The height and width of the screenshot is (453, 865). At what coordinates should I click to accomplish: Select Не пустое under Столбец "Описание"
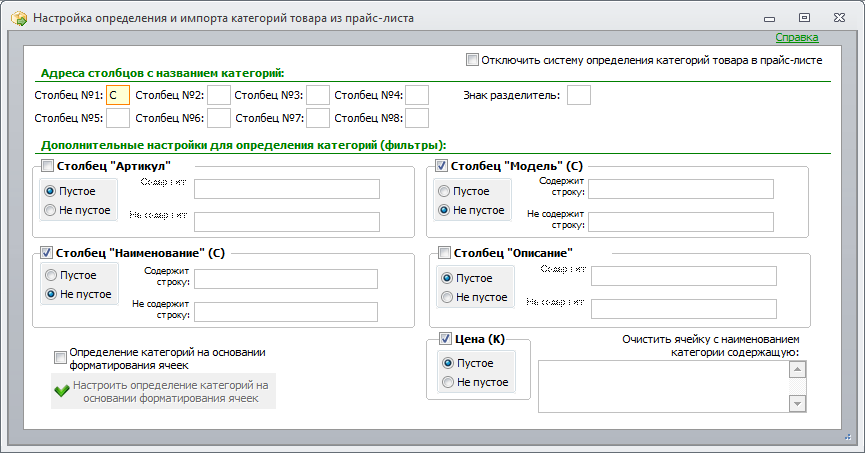click(x=447, y=297)
